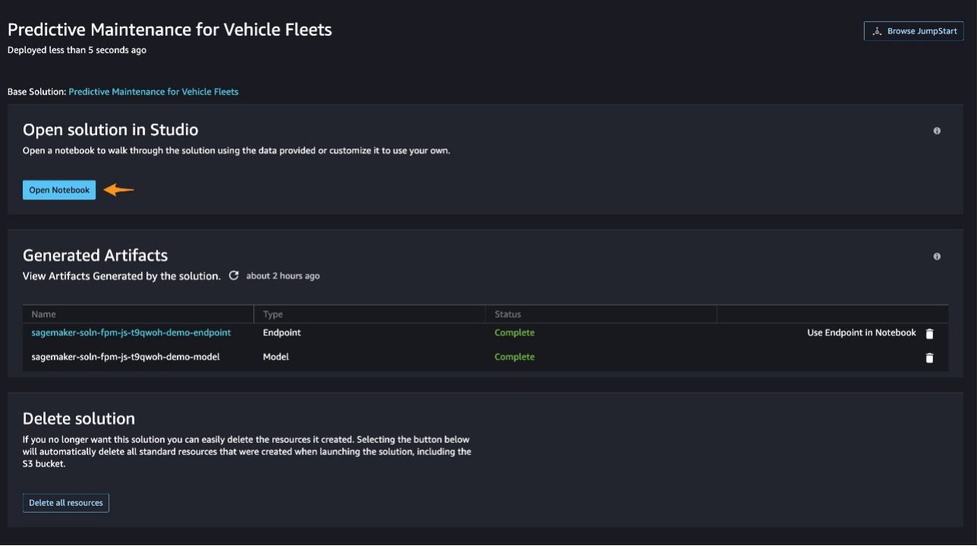Click the 'about 2 hours ago' refresh timestamp
This screenshot has width=980, height=549.
pos(283,276)
